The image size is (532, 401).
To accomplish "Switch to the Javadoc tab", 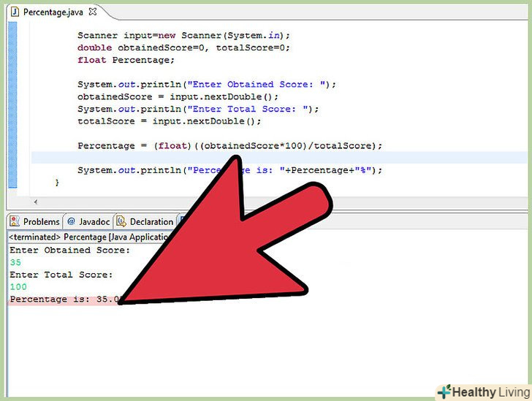I will click(x=88, y=221).
